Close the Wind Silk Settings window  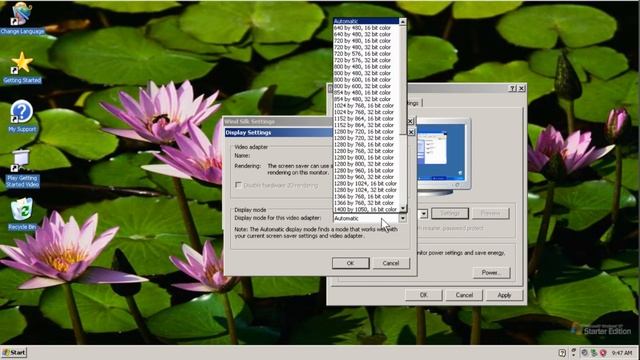[x=410, y=122]
